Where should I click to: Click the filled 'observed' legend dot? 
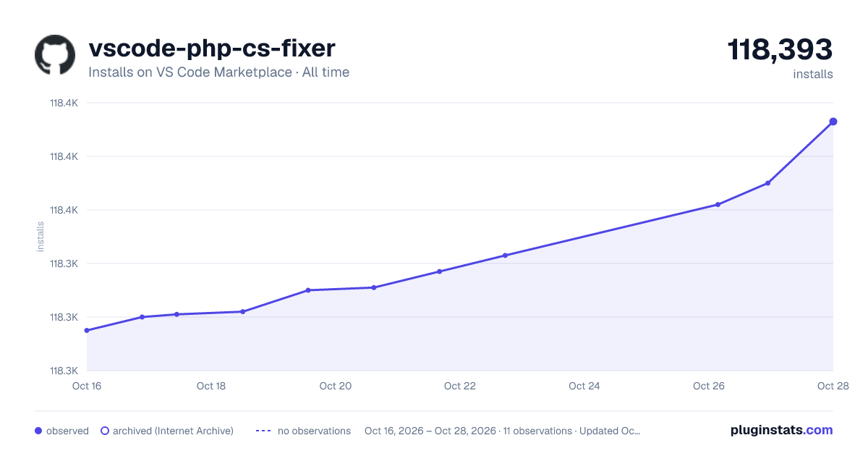click(x=38, y=431)
